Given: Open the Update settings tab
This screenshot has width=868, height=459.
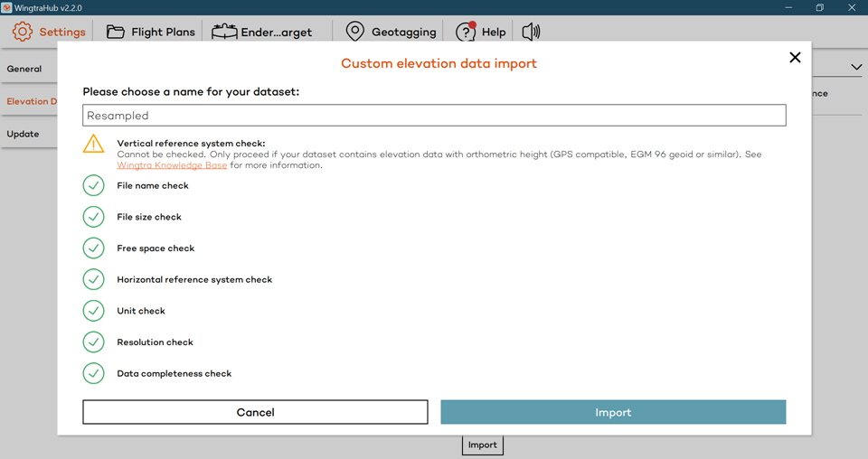Looking at the screenshot, I should (x=24, y=134).
